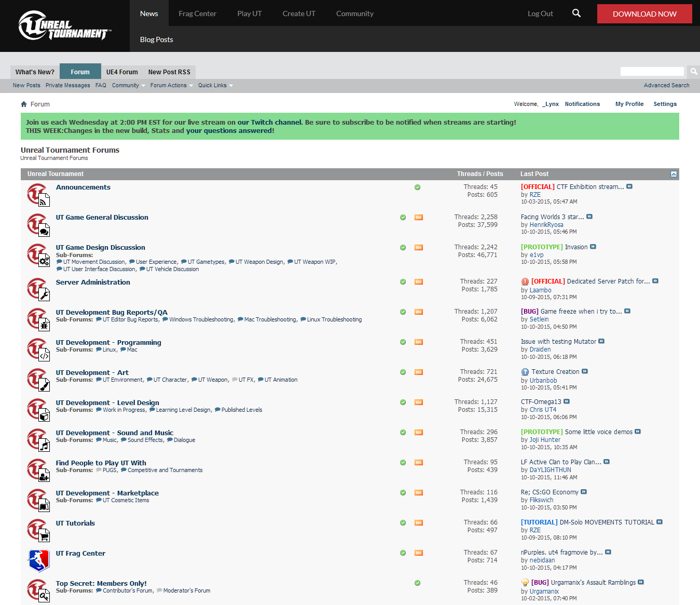Screen dimensions: 700x605
Task: Click the Top Secret forum key icon
Action: (x=38, y=591)
